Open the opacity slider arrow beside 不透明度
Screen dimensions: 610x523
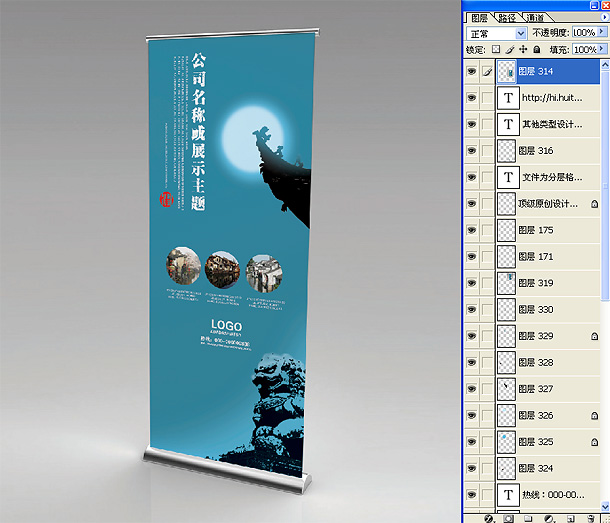[602, 32]
